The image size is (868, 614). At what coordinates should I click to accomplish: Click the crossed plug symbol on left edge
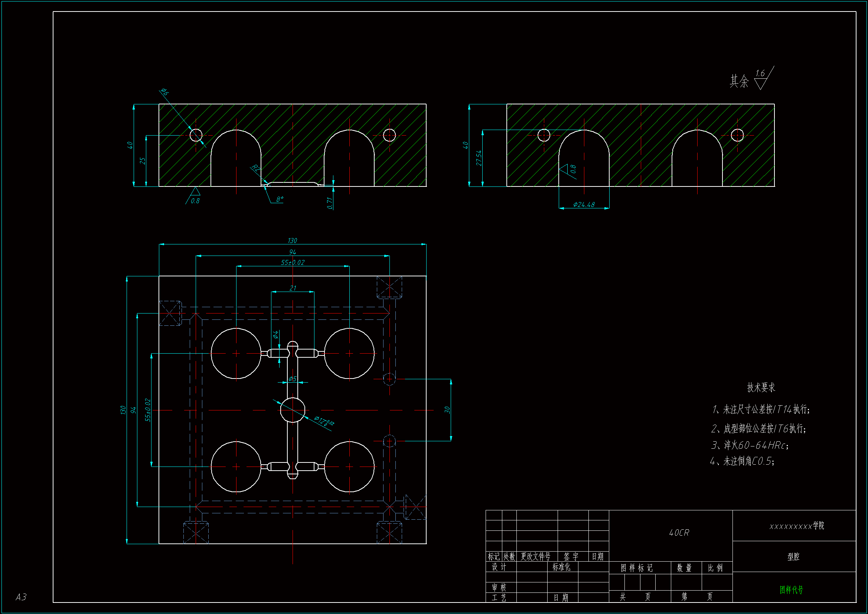pos(170,313)
